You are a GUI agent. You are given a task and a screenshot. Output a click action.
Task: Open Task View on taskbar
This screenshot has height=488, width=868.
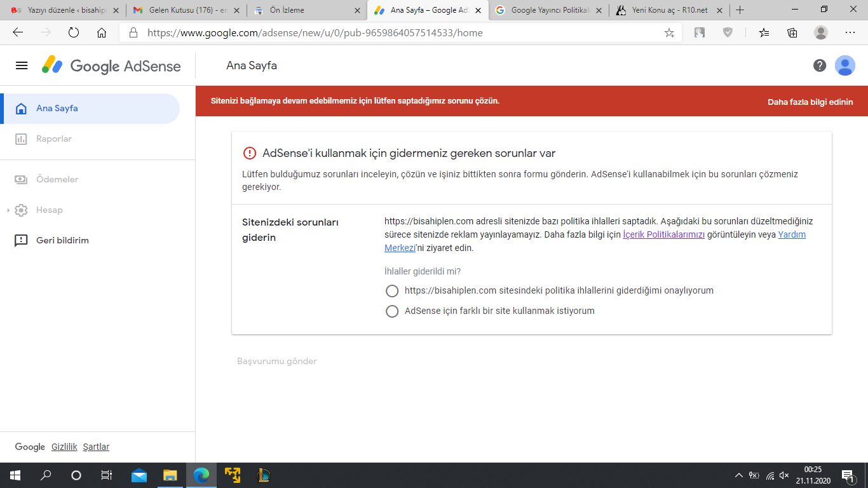[107, 475]
